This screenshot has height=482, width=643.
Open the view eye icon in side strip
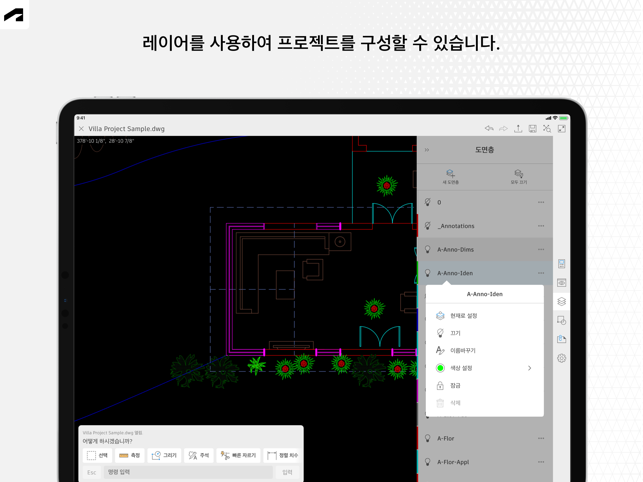click(x=561, y=283)
